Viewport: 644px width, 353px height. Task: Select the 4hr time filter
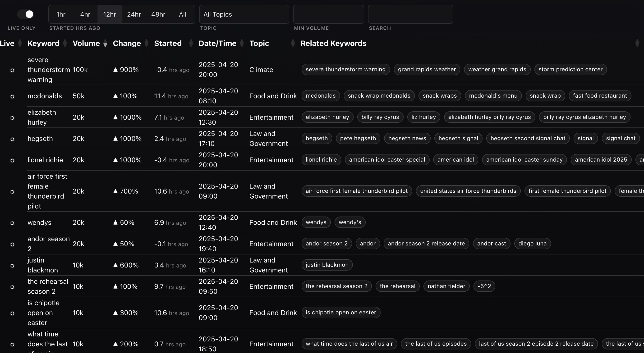(x=85, y=14)
